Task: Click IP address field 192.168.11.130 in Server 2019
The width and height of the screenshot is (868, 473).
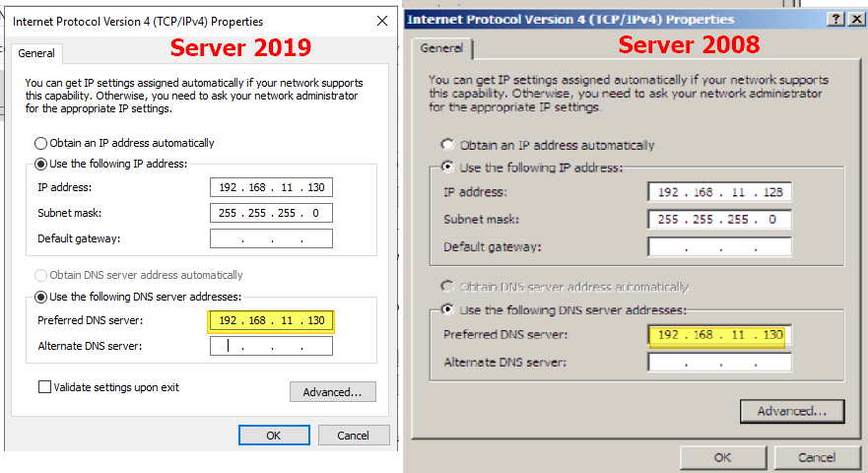Action: click(x=271, y=187)
